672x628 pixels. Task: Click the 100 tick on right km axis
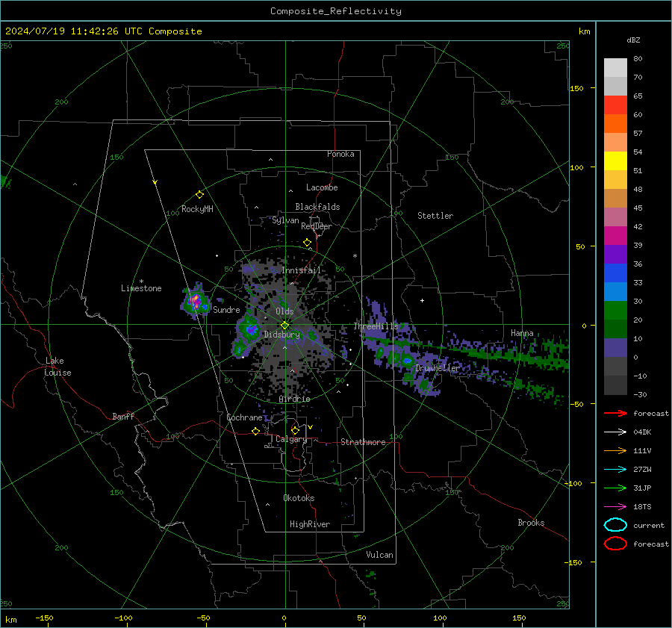[x=576, y=167]
